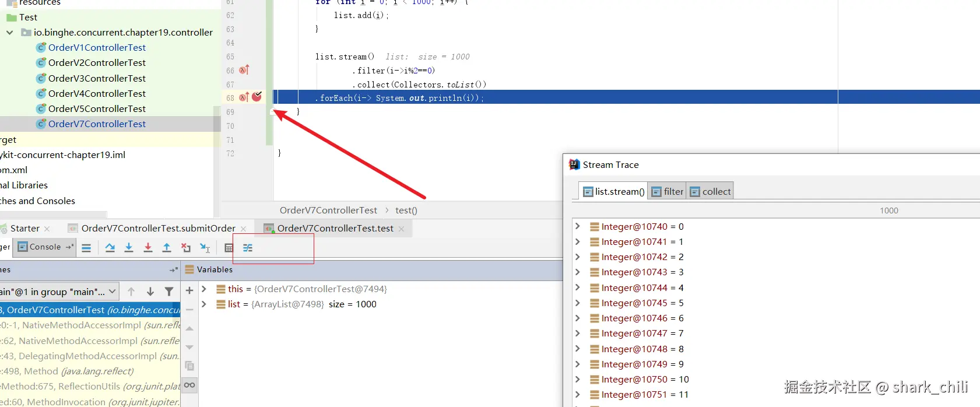Viewport: 980px width, 407px height.
Task: Open OrderV4ControllerTest in project tree
Action: [97, 94]
